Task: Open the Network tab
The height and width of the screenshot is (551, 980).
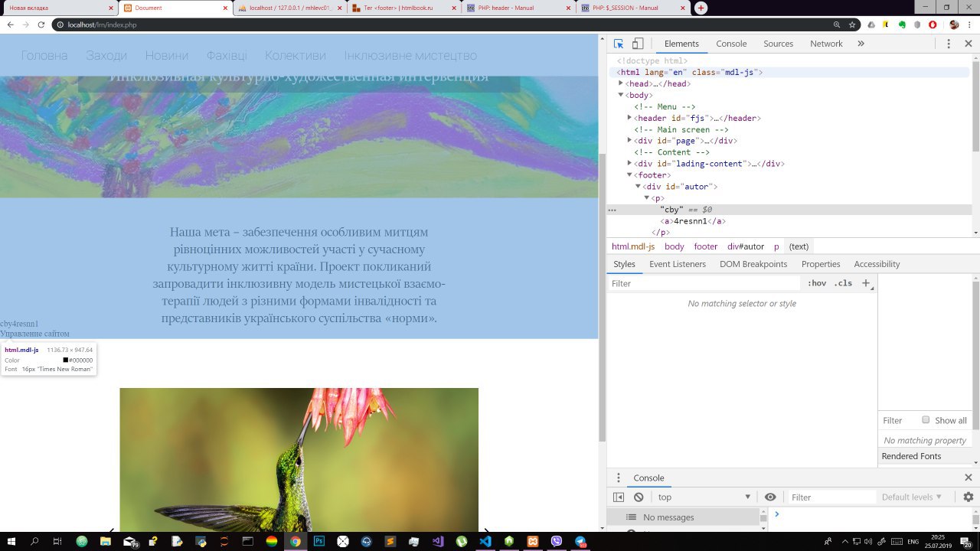Action: (826, 44)
